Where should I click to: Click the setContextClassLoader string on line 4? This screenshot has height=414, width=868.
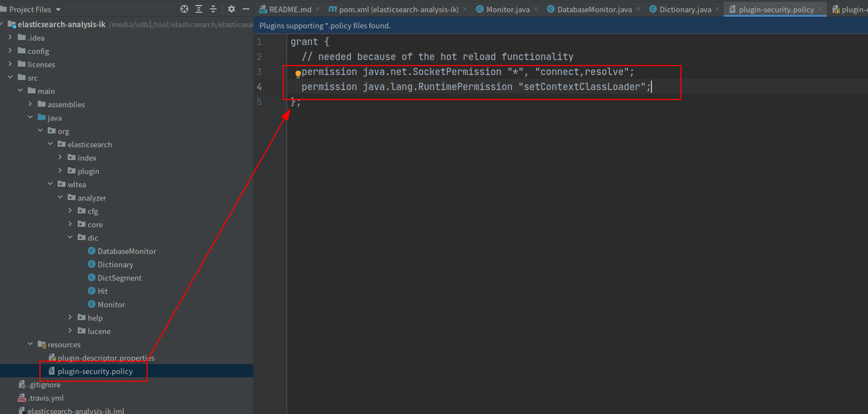(582, 87)
